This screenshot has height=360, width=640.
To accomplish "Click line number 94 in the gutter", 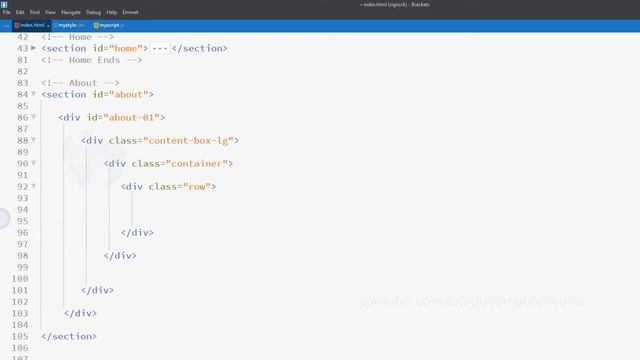I will click(x=22, y=210).
